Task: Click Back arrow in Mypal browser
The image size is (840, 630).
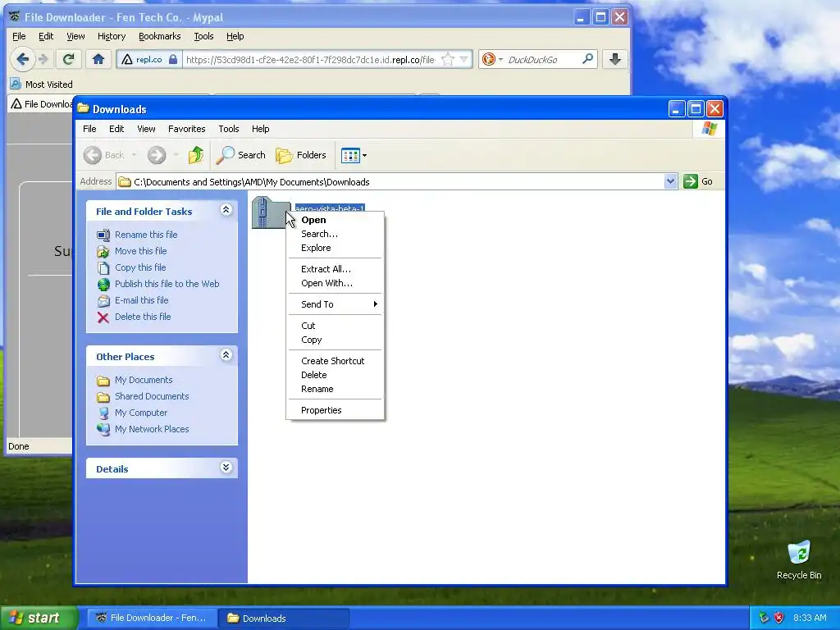Action: (x=22, y=59)
